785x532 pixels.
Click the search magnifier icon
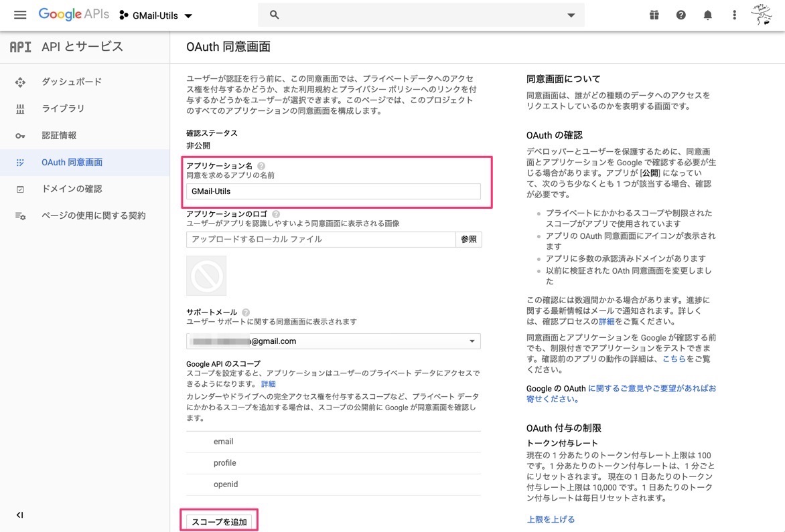pos(274,14)
